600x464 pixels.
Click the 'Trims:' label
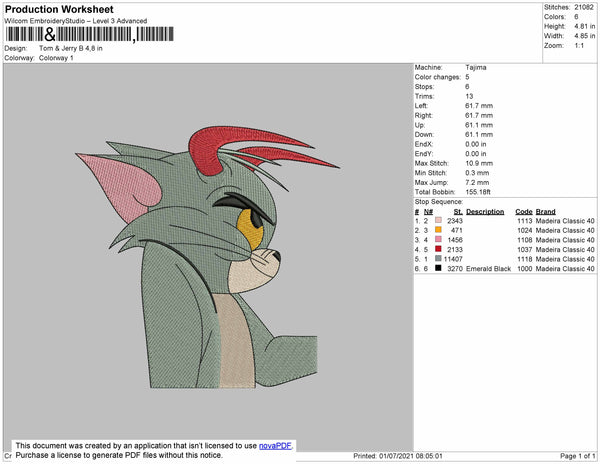(424, 96)
